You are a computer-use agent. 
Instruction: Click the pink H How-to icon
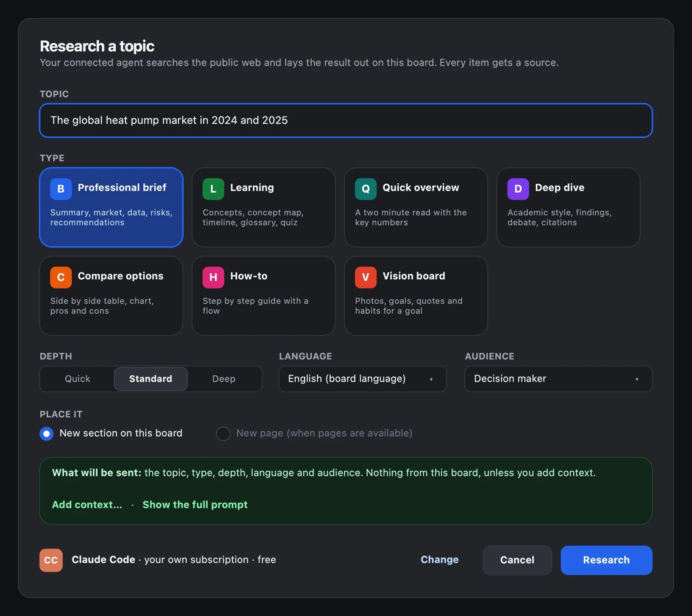(x=213, y=277)
